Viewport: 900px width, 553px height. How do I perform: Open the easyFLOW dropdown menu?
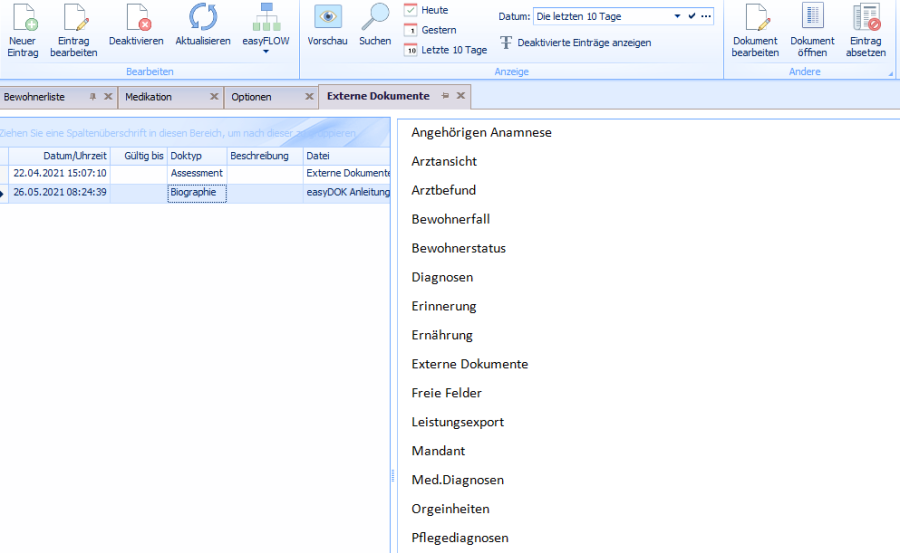(x=266, y=51)
